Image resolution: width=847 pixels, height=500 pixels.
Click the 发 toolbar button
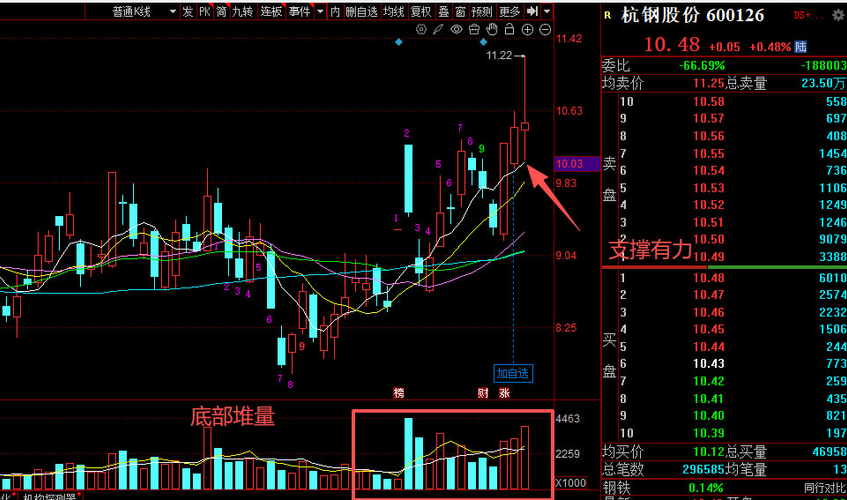[x=187, y=11]
